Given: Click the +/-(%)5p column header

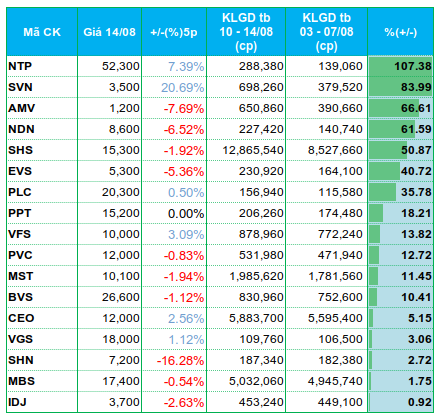Looking at the screenshot, I should pyautogui.click(x=174, y=32).
